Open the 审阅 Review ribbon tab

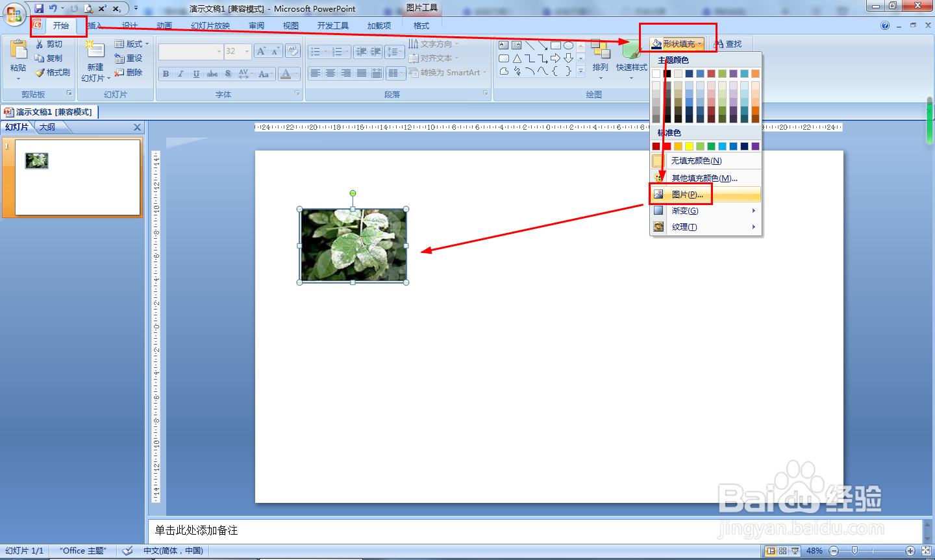tap(256, 26)
